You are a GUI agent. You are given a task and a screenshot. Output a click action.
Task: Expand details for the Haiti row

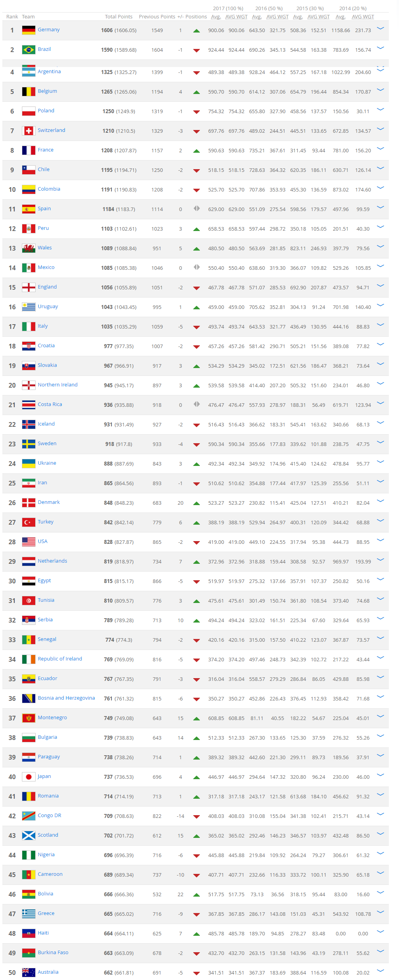coord(380,932)
